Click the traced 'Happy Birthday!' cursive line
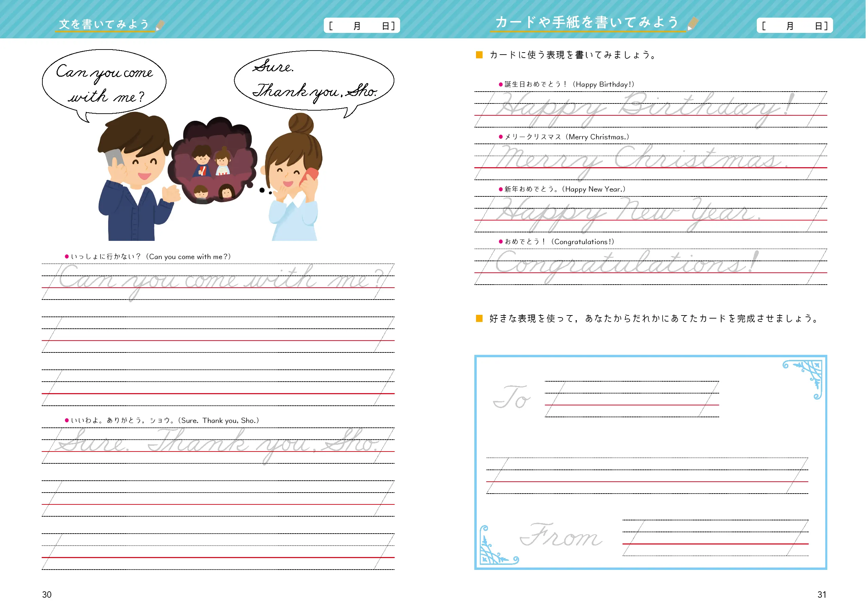The image size is (868, 614). point(651,109)
